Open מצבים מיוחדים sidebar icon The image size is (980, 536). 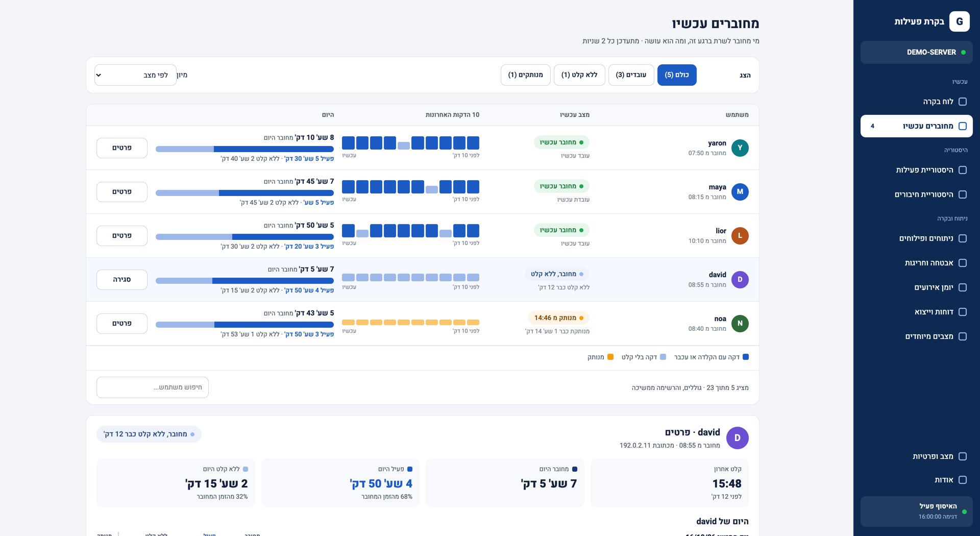tap(963, 336)
